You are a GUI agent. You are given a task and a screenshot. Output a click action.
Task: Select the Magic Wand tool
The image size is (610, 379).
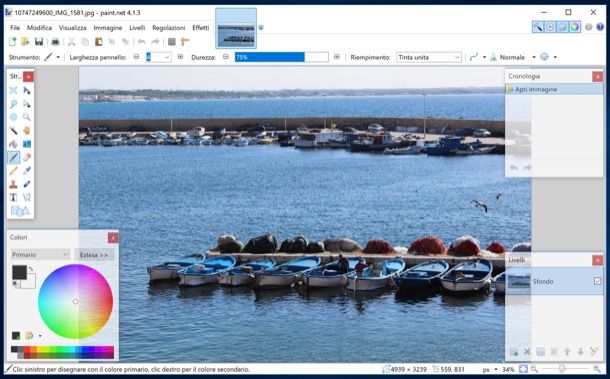coord(13,130)
